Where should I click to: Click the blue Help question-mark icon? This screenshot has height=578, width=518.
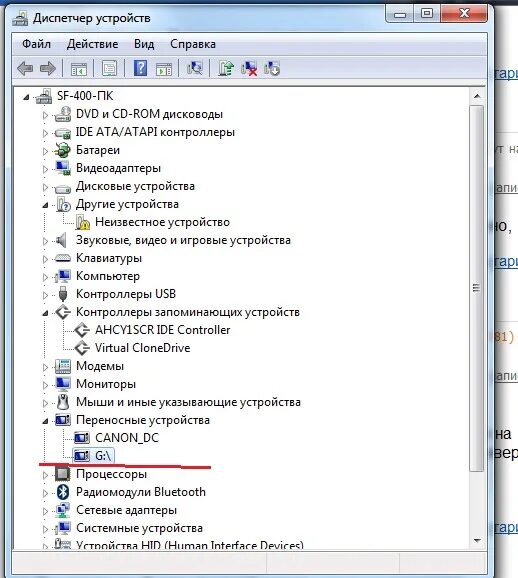tap(140, 68)
